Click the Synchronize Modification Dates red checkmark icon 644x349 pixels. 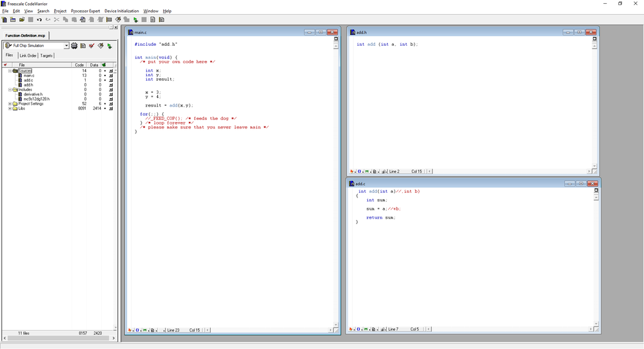click(x=92, y=46)
